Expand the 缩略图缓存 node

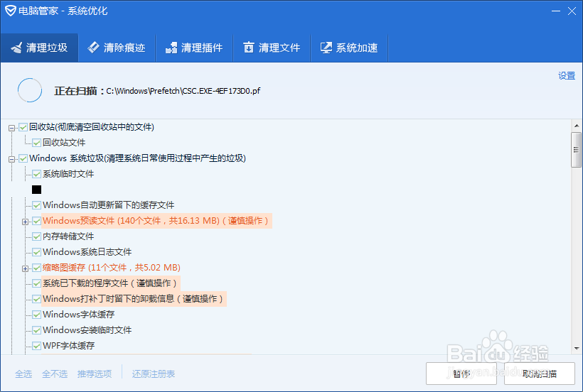(25, 268)
